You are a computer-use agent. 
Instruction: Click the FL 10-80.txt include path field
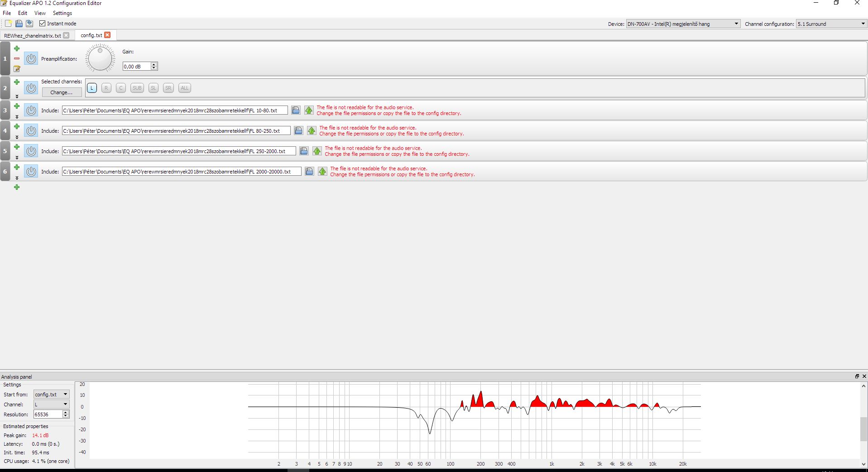(175, 110)
